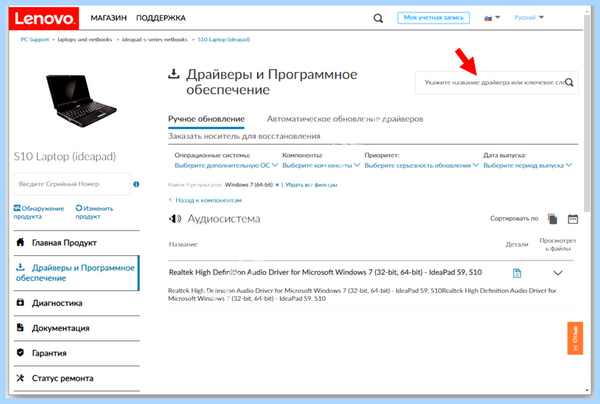Screen dimensions: 600x404
Task: Click the search icon in driver search box
Action: 569,82
